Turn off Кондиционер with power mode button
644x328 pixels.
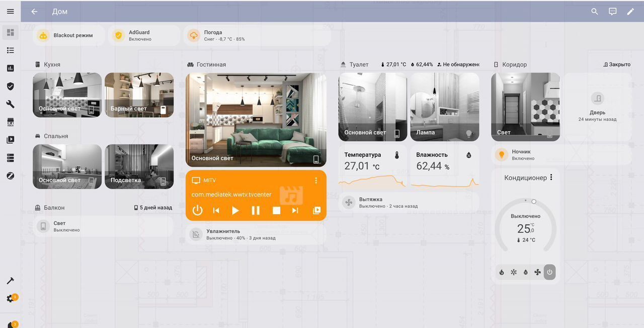click(x=549, y=272)
